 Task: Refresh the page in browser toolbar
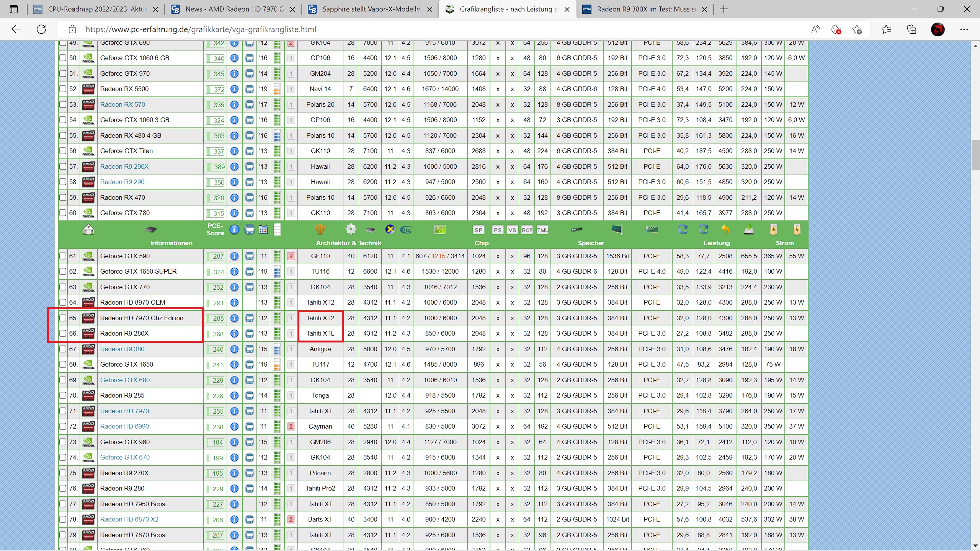pyautogui.click(x=41, y=29)
